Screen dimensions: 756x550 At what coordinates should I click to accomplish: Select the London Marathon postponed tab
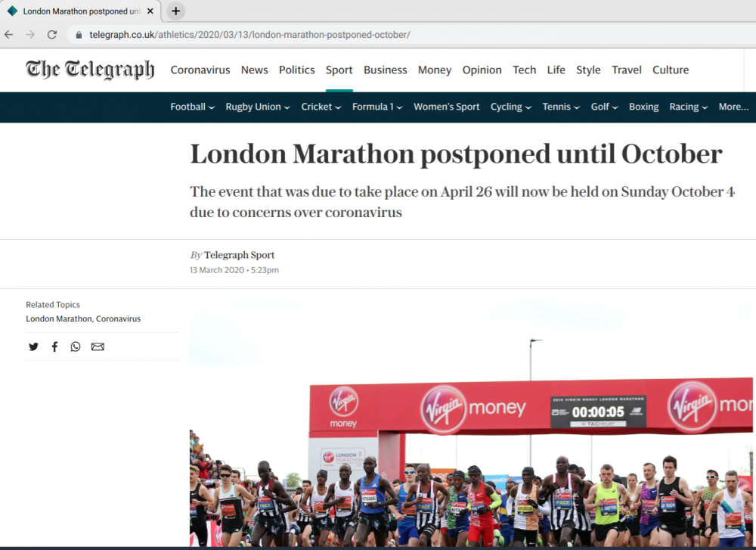point(81,11)
